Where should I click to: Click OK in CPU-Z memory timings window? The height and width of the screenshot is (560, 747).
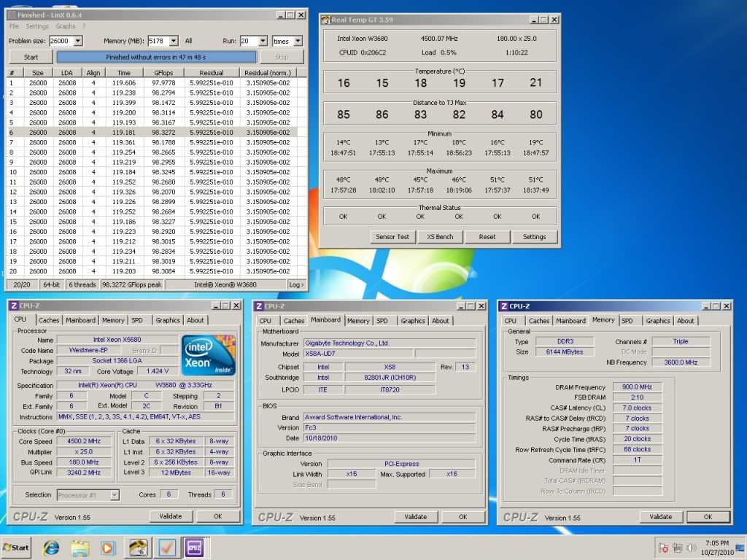coord(708,517)
